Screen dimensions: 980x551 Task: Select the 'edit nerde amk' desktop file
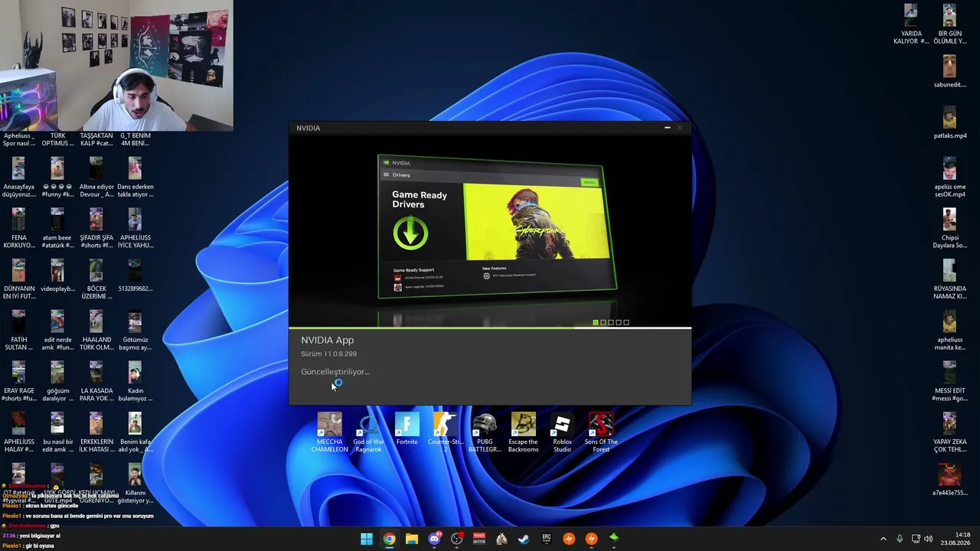(x=57, y=331)
